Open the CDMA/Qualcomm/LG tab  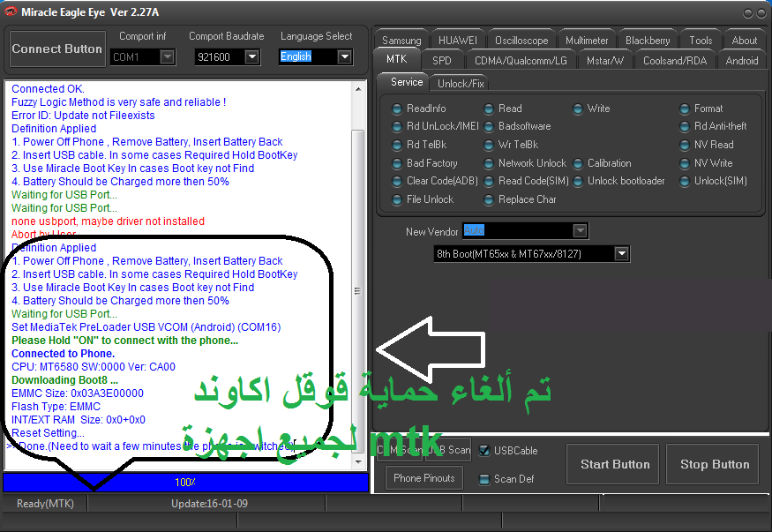tap(521, 61)
